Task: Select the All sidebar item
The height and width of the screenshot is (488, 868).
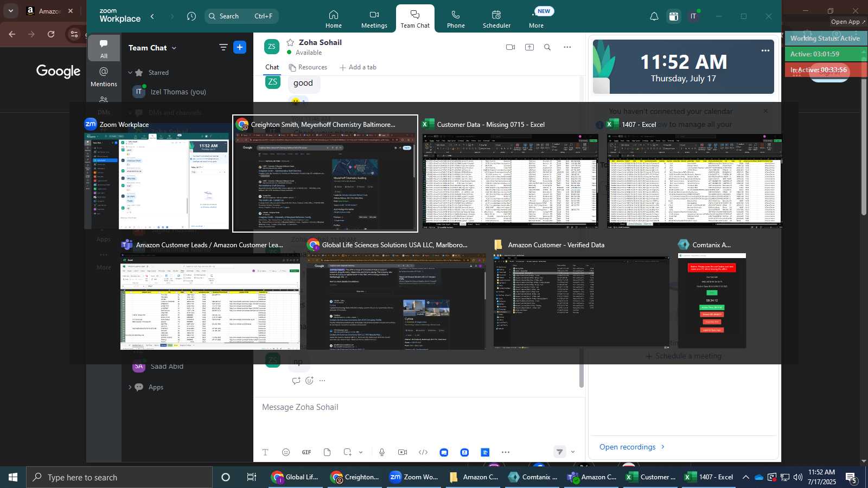Action: pyautogui.click(x=104, y=48)
